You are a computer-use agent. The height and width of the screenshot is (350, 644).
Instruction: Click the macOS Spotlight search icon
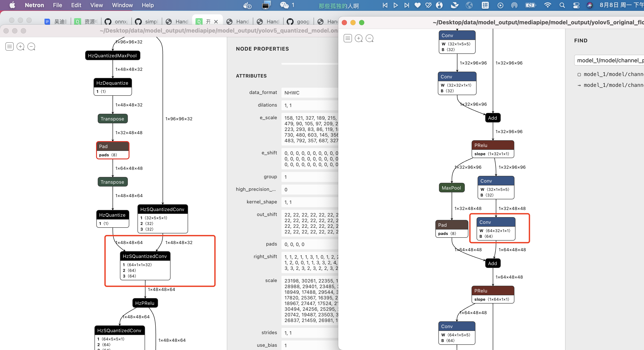pyautogui.click(x=562, y=5)
